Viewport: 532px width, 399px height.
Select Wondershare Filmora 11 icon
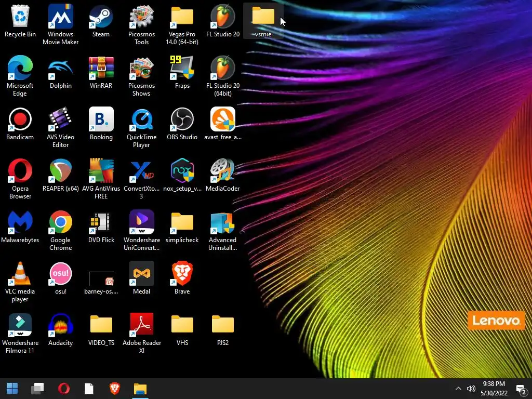tap(20, 333)
